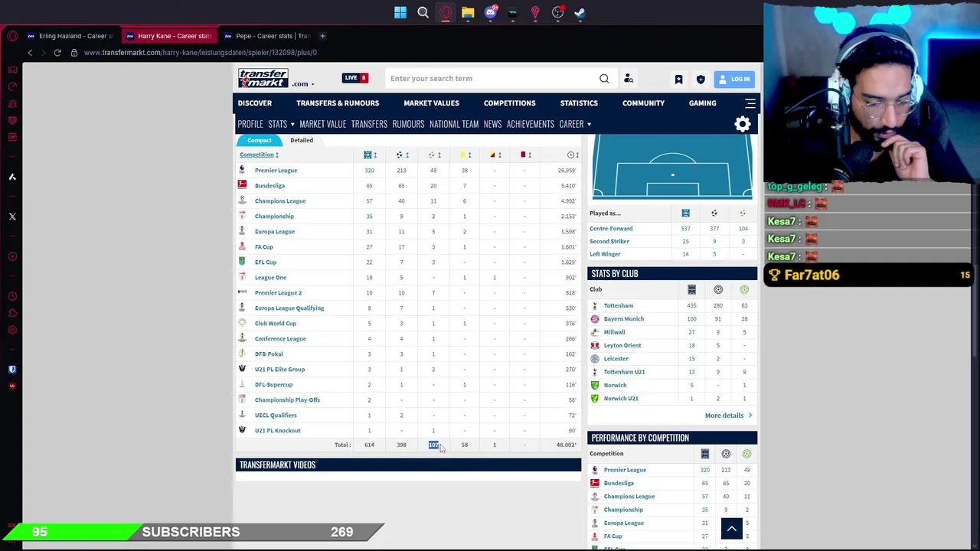Open File Explorer from taskbar
This screenshot has height=551, width=980.
tap(468, 12)
